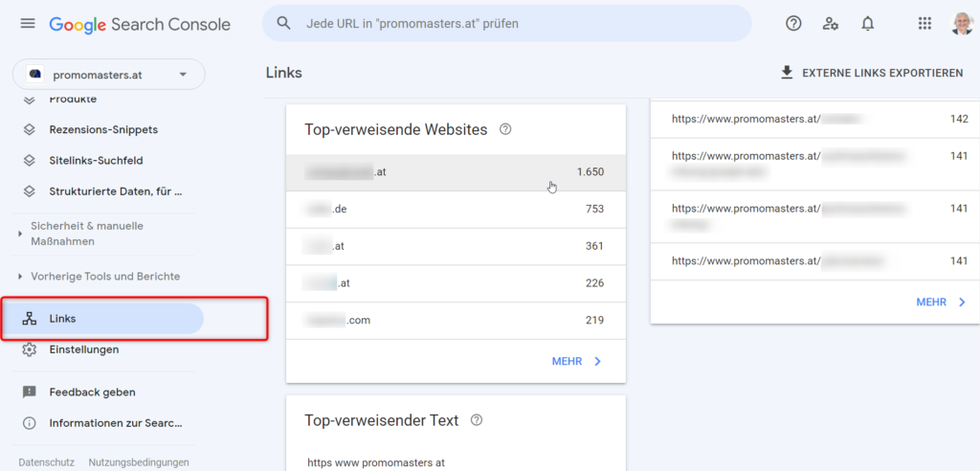Click MEHR under the linked pages list
The image size is (980, 471).
pyautogui.click(x=941, y=302)
